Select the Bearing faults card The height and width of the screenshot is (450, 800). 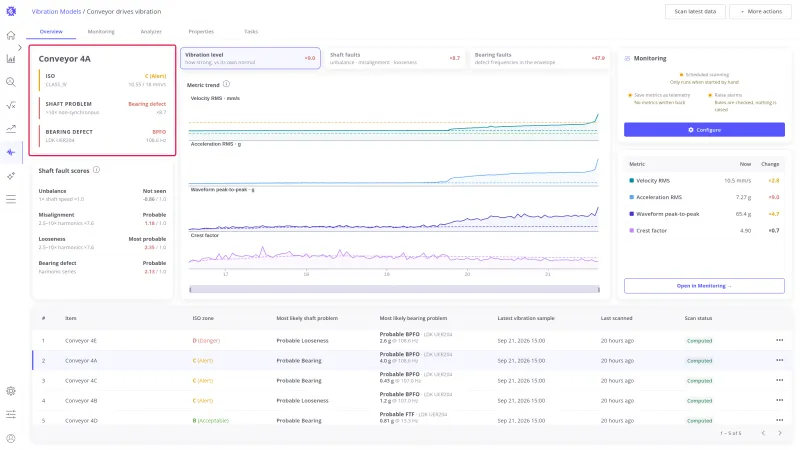pyautogui.click(x=540, y=58)
